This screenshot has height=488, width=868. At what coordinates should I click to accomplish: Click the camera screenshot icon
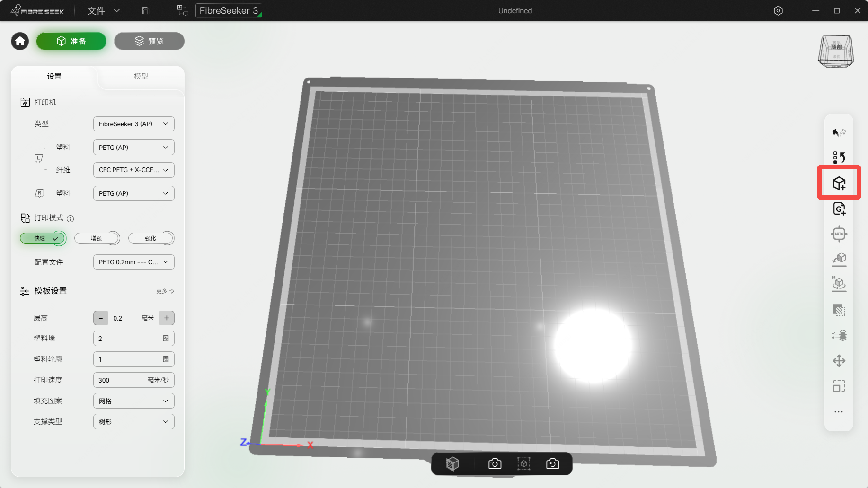495,464
